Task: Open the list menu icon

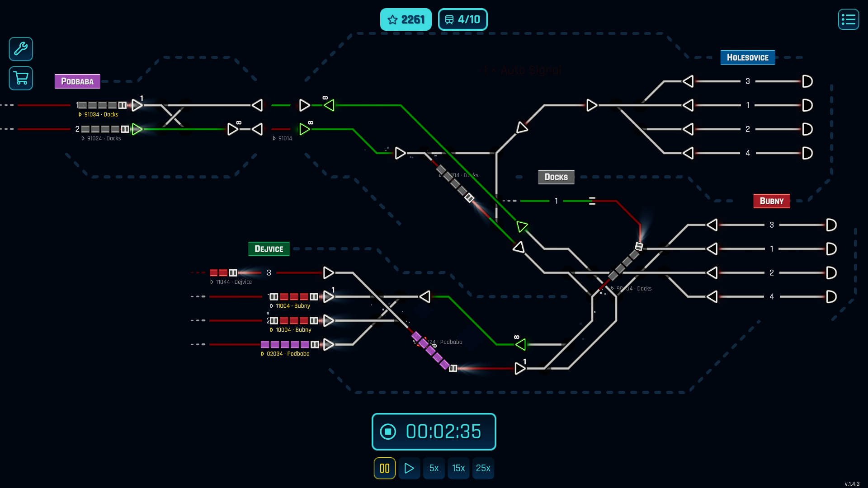Action: [x=848, y=19]
